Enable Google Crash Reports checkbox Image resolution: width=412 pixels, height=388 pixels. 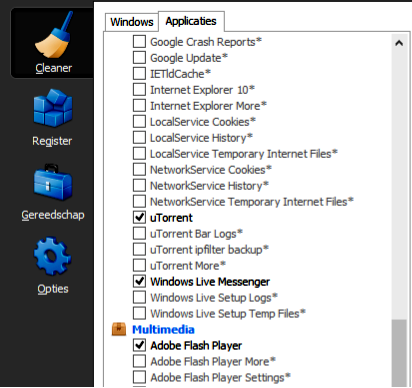pos(139,41)
